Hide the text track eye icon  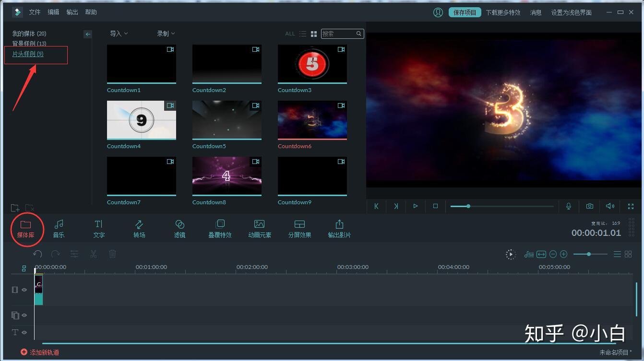pos(24,332)
